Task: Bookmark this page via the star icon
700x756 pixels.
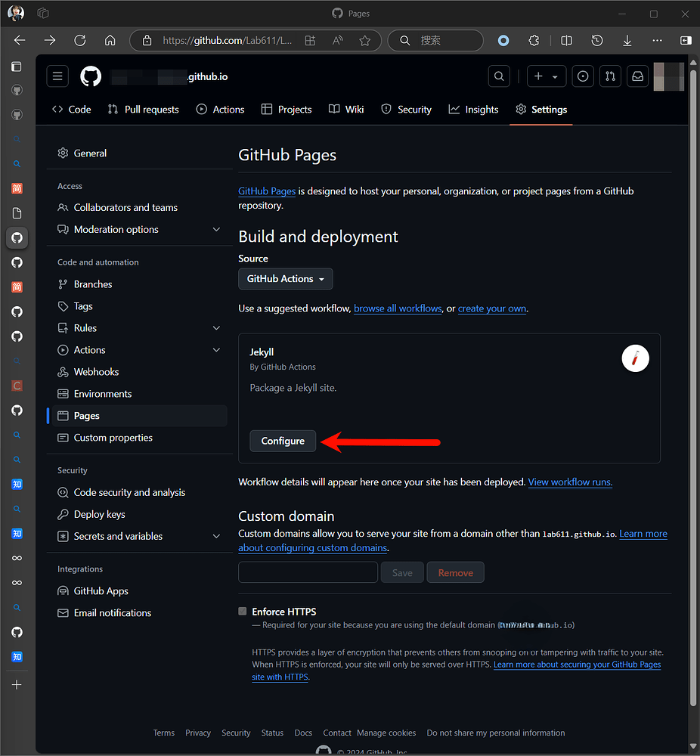Action: [365, 40]
